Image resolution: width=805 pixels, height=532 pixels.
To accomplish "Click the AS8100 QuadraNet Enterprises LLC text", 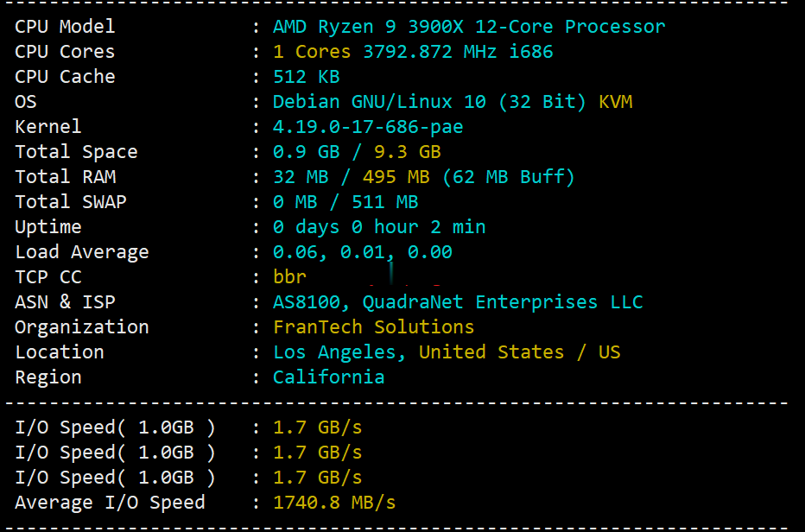I will [x=458, y=302].
